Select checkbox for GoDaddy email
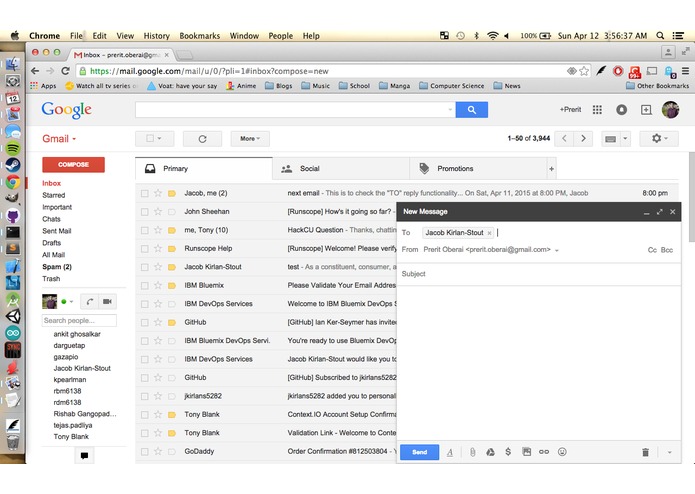 click(144, 452)
